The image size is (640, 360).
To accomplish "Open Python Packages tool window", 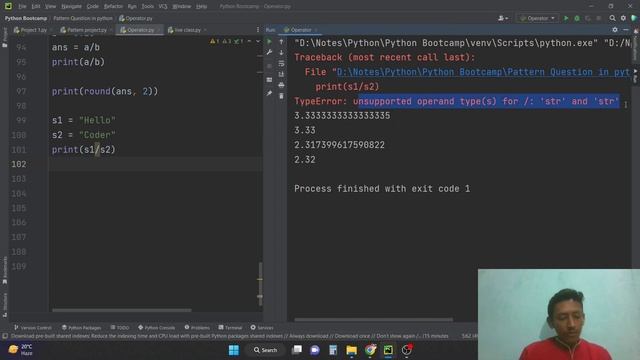I will pos(81,328).
